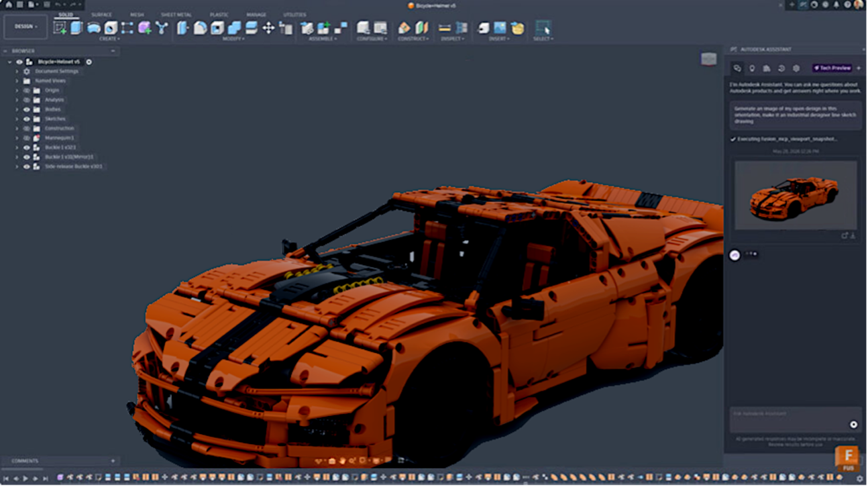Viewport: 868px width, 487px height.
Task: Switch to the Surface tab
Action: coord(102,14)
